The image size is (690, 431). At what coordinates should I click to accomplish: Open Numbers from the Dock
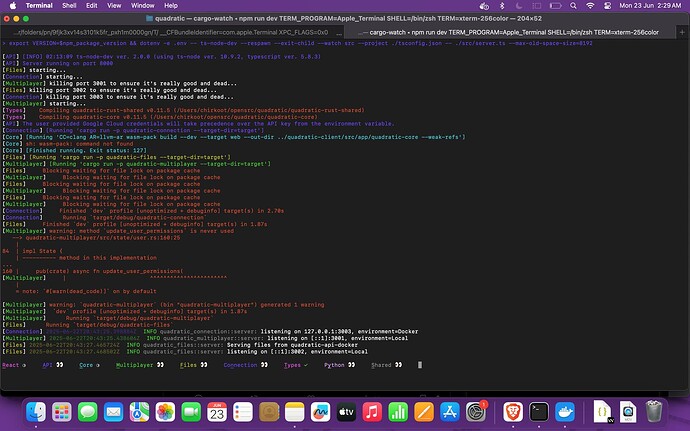tap(398, 413)
